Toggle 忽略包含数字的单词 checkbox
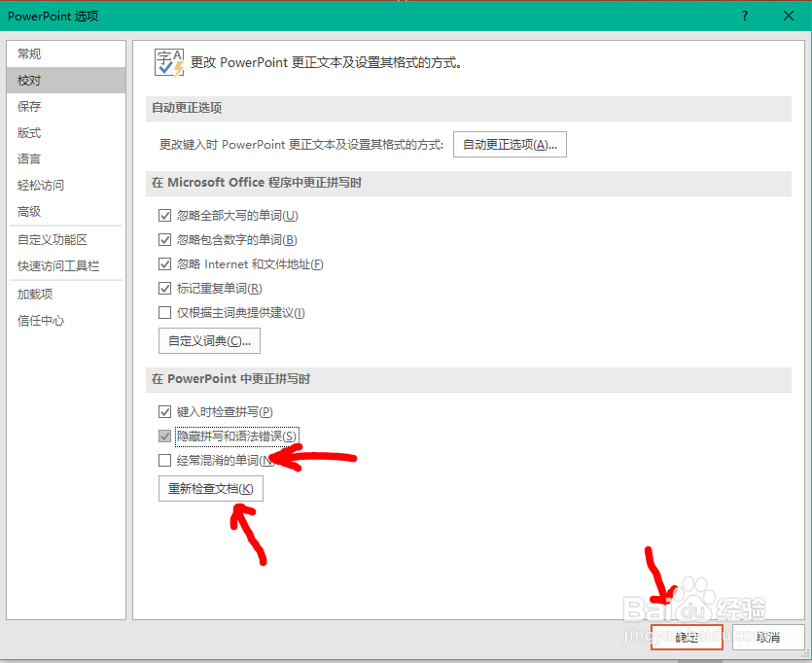Viewport: 812px width, 663px height. pyautogui.click(x=164, y=239)
